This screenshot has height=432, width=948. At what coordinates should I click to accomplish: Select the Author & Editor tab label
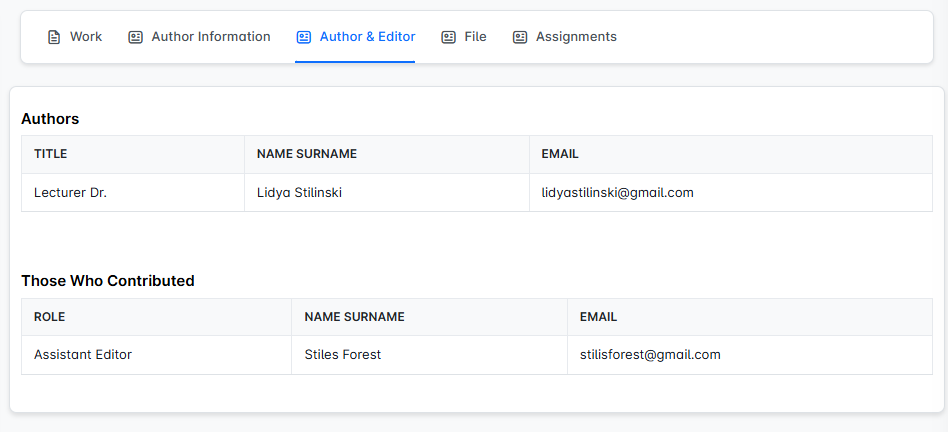(367, 37)
